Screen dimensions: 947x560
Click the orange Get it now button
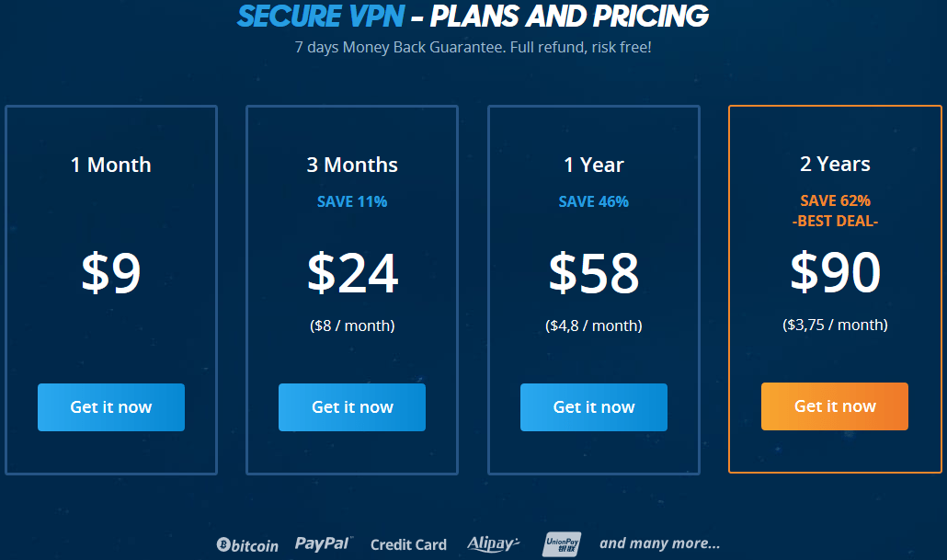834,406
